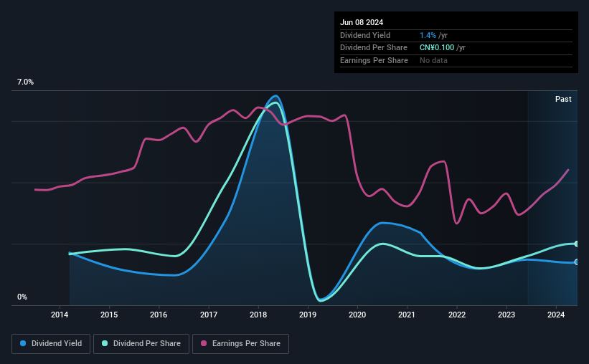The width and height of the screenshot is (589, 364).
Task: Click the Past region label
Action: point(563,99)
